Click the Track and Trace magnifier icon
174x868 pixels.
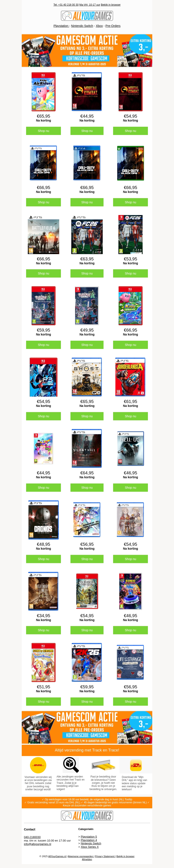click(x=71, y=765)
